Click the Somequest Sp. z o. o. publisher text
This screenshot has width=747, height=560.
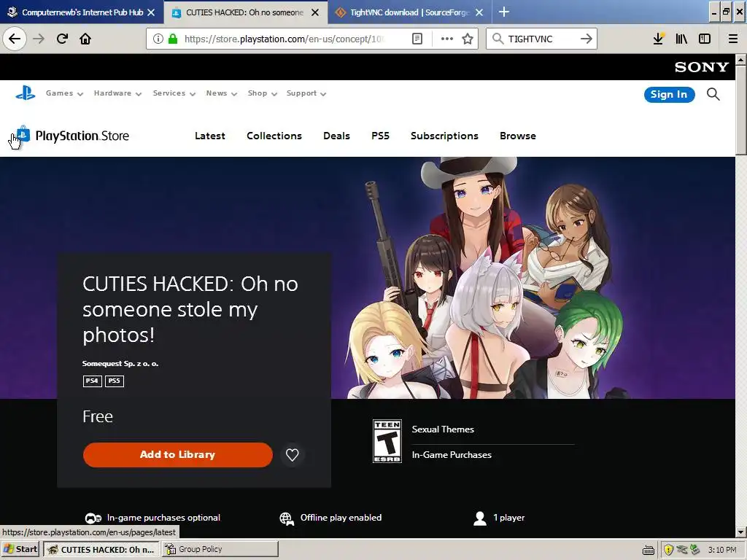tap(120, 363)
